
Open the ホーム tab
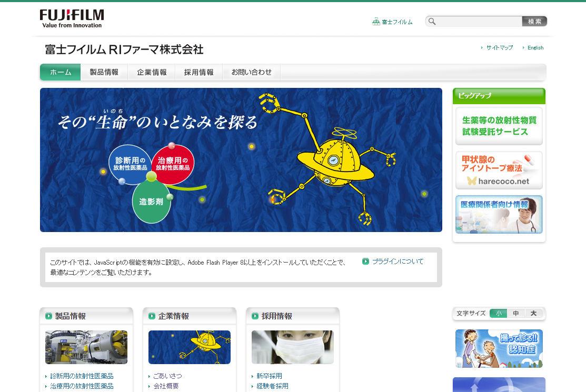60,72
